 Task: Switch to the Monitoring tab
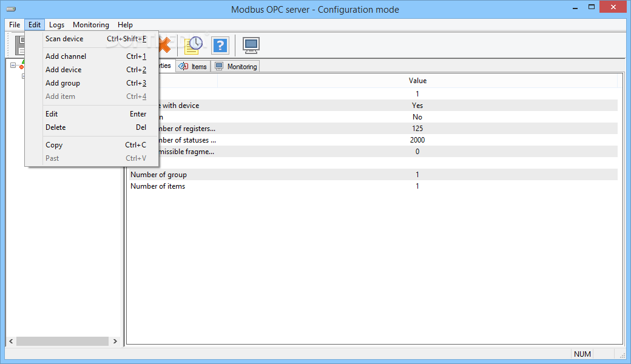[236, 66]
